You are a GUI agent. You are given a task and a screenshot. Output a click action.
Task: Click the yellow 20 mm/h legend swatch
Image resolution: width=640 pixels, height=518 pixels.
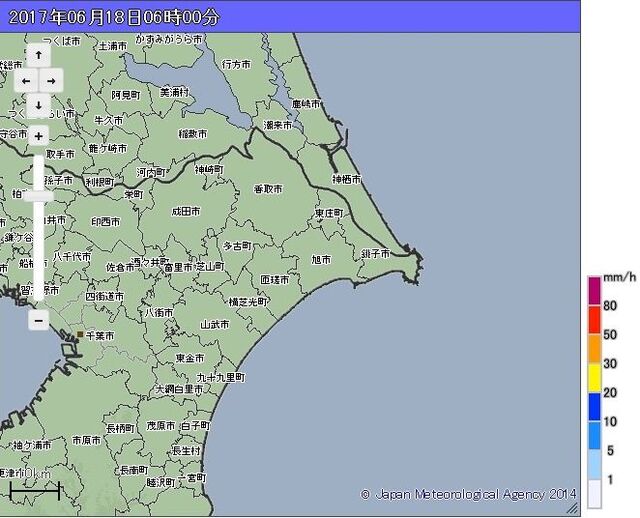tap(594, 378)
